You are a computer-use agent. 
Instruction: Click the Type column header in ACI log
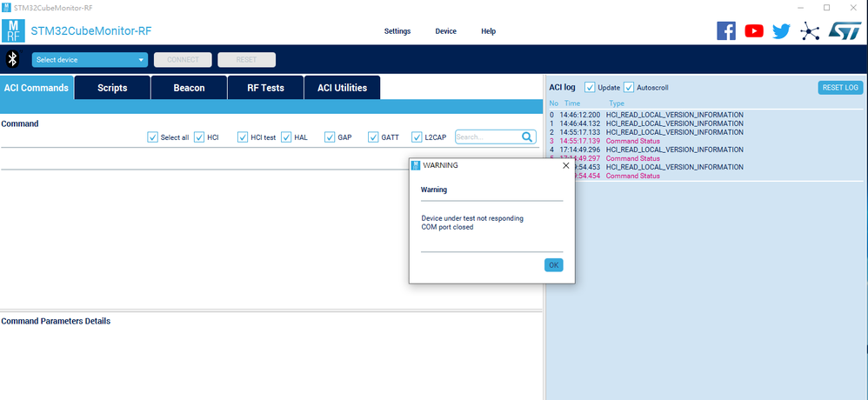coord(617,103)
